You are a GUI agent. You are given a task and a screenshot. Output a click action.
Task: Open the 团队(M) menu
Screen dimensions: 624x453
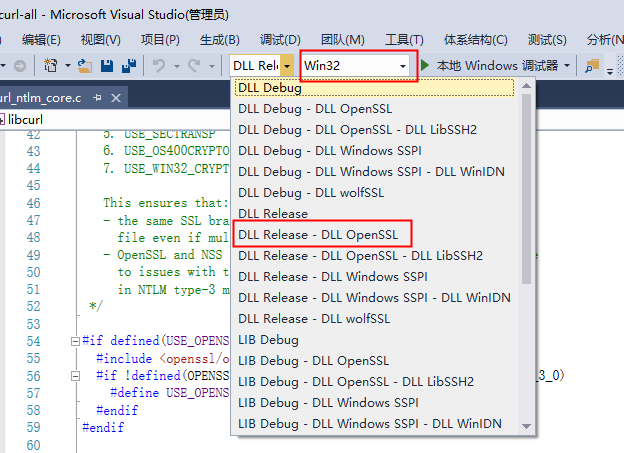pyautogui.click(x=343, y=40)
